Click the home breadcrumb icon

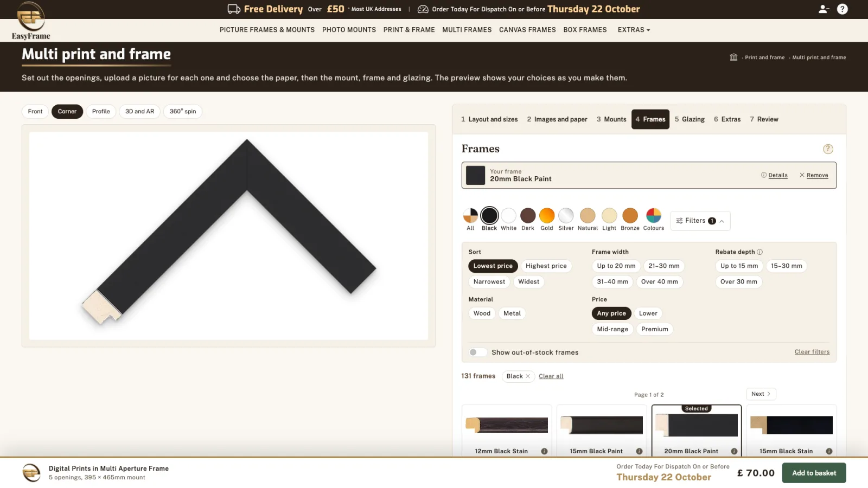pyautogui.click(x=733, y=57)
